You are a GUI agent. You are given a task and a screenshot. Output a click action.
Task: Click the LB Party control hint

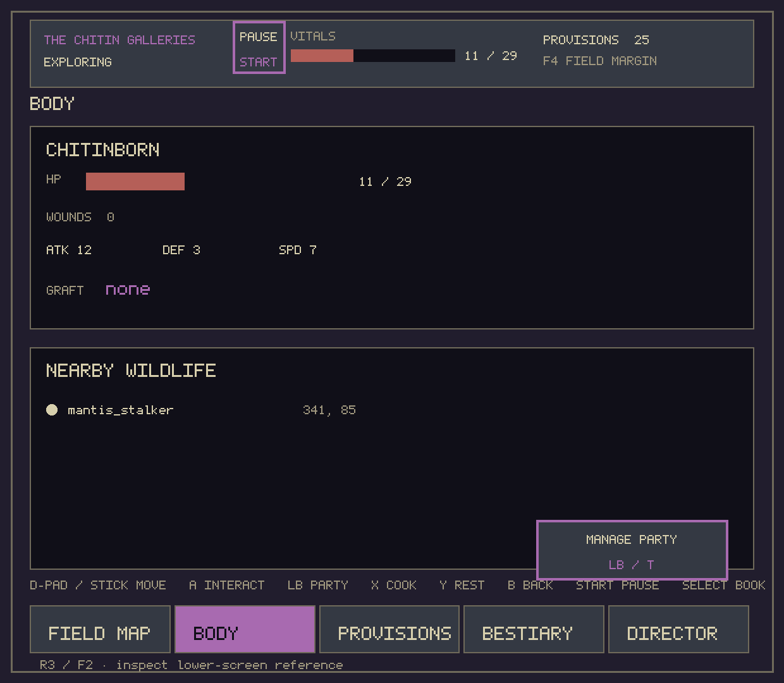[x=318, y=585]
